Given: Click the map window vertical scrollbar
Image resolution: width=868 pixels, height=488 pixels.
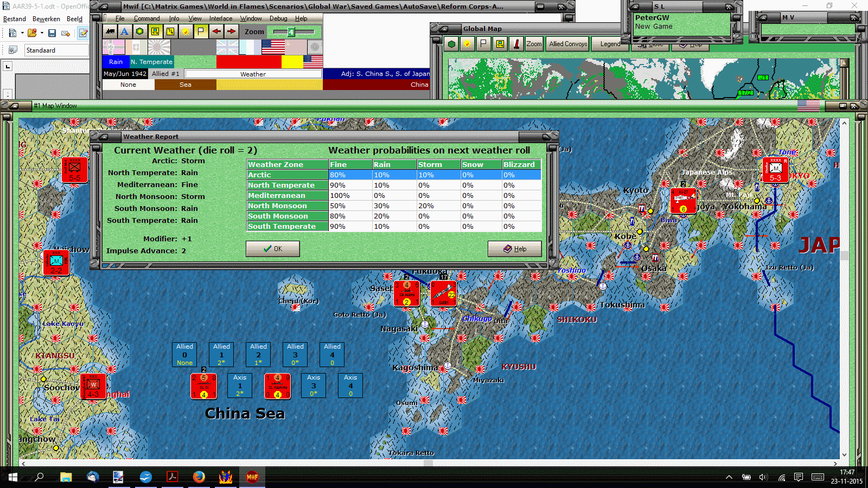Looking at the screenshot, I should [844, 289].
